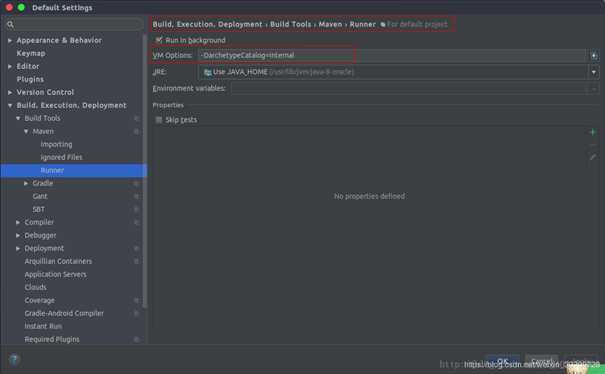This screenshot has width=605, height=374.
Task: Click the project-level icon beside Gant
Action: tap(136, 196)
